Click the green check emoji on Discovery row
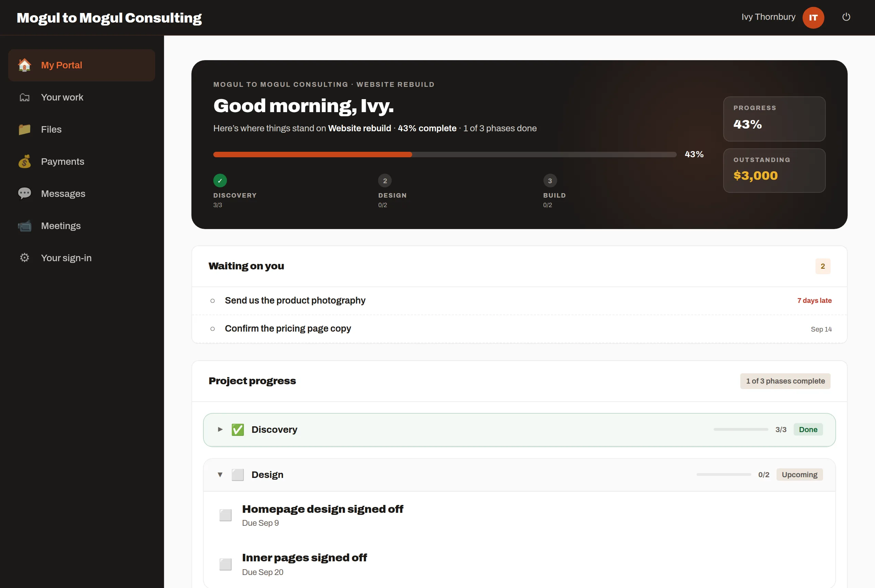Image resolution: width=875 pixels, height=588 pixels. 238,429
